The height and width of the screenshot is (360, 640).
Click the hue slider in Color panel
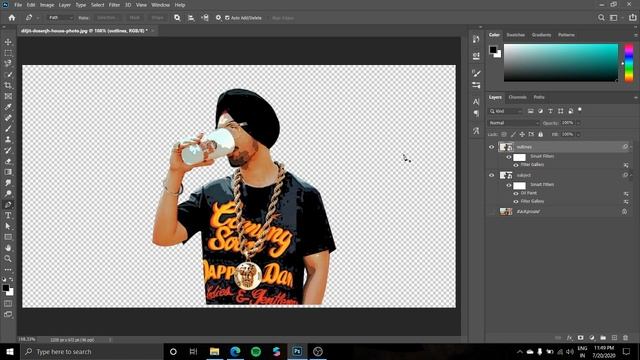pos(629,63)
